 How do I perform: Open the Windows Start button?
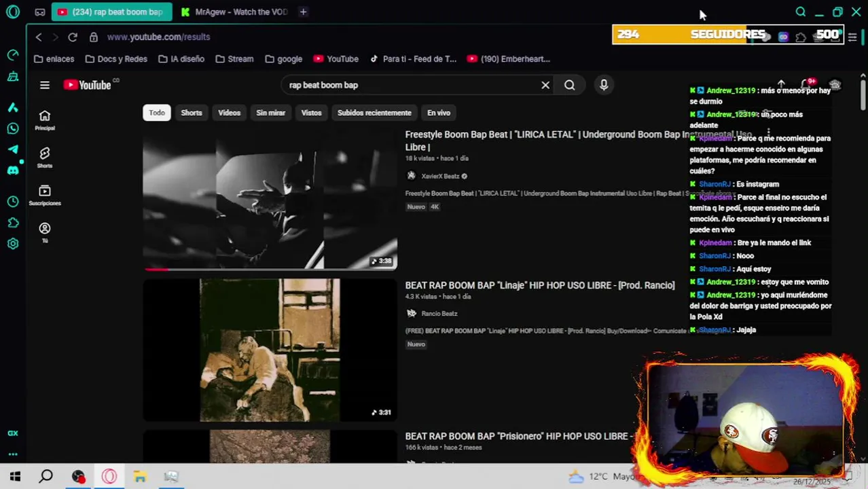click(15, 477)
